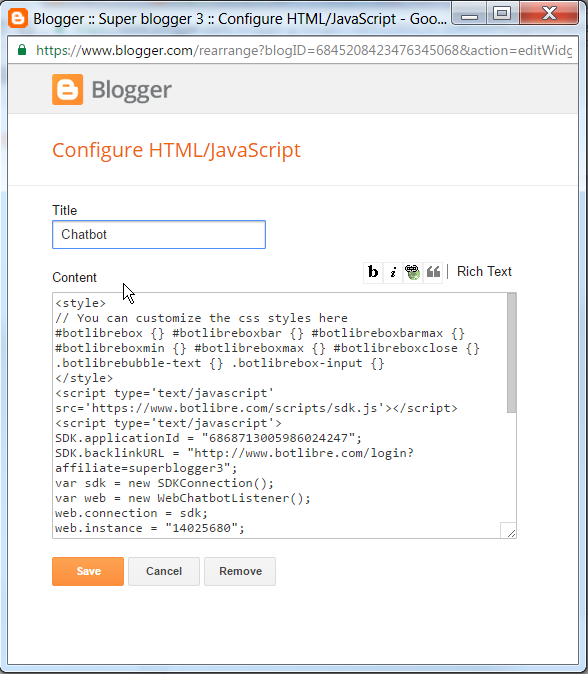Click the Content textarea scrollbar thumb
This screenshot has width=588, height=674.
511,353
